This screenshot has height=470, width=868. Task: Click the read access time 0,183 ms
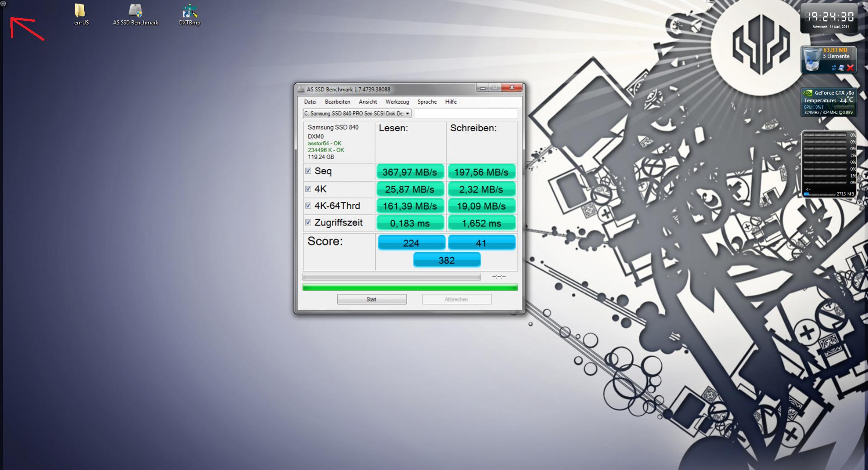coord(410,223)
